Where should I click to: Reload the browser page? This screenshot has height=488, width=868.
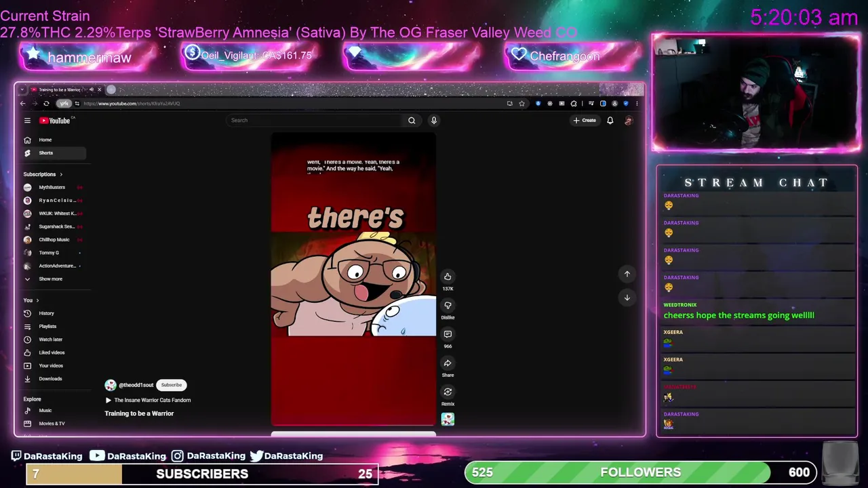46,104
